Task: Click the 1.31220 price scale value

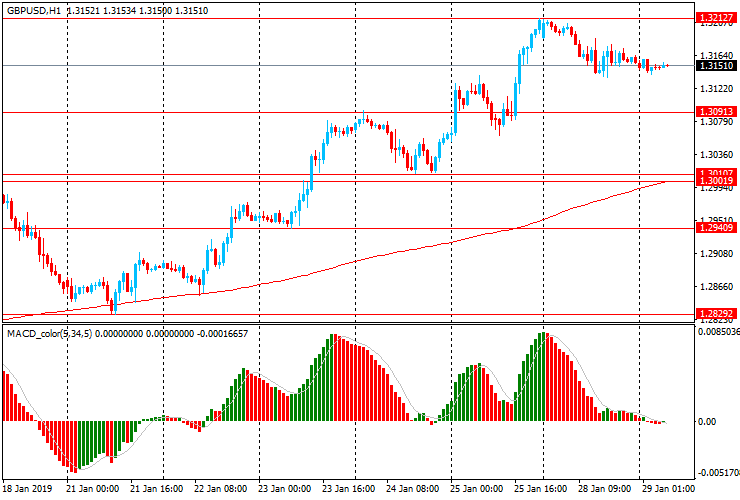Action: pyautogui.click(x=717, y=89)
